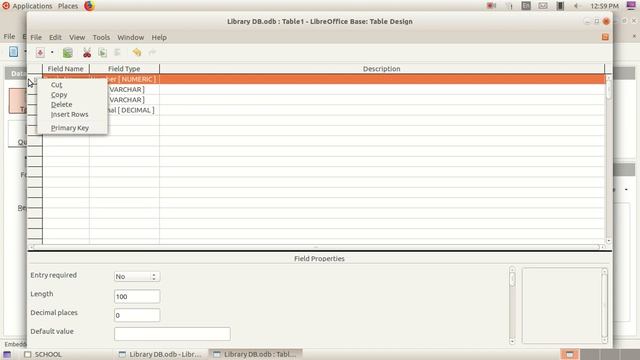
Task: Click the green database icon in the toolbar
Action: [68, 53]
